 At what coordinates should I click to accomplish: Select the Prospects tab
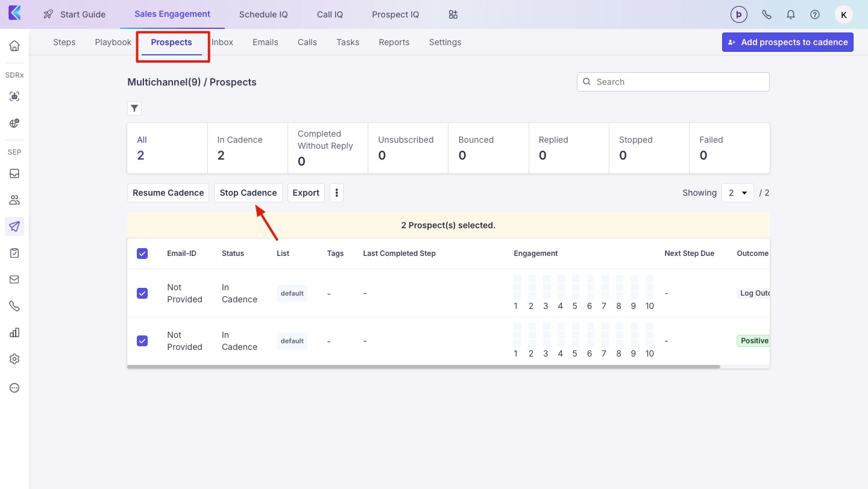[172, 42]
